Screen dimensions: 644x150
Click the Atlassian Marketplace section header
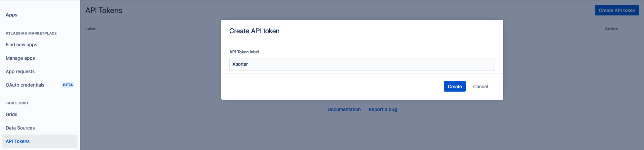point(31,33)
